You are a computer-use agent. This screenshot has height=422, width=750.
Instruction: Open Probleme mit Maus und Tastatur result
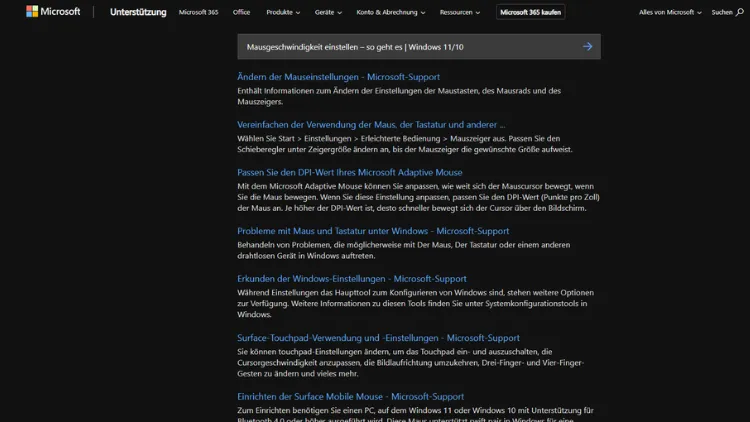pyautogui.click(x=373, y=231)
